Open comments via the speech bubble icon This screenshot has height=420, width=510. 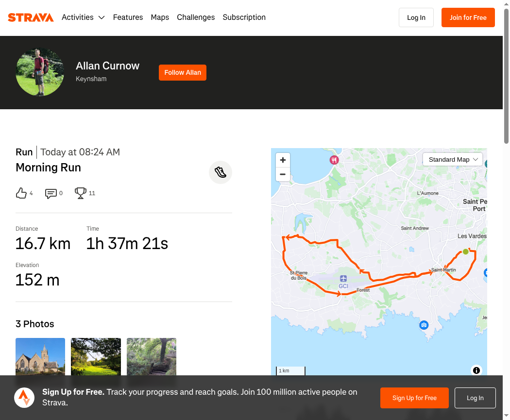pos(51,193)
